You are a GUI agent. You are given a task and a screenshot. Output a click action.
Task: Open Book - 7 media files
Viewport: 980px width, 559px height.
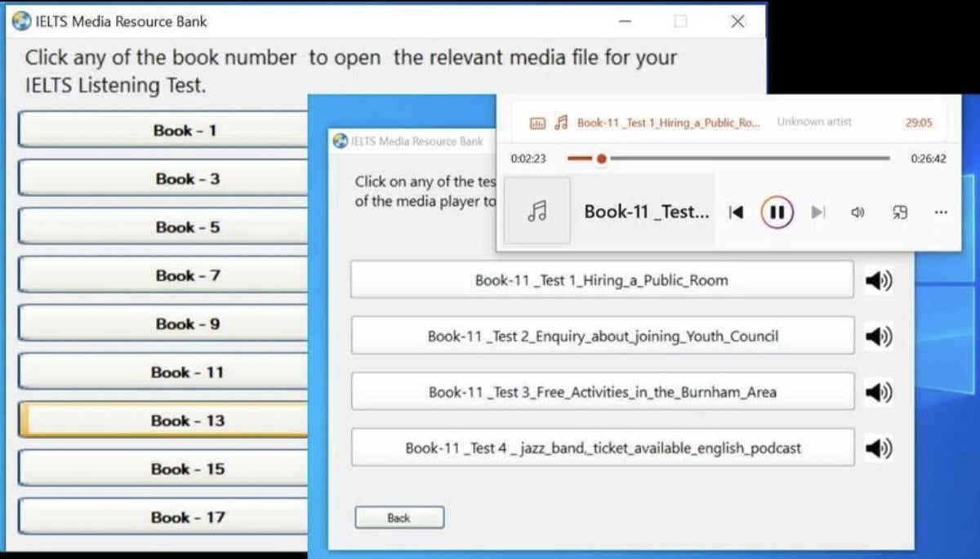163,275
